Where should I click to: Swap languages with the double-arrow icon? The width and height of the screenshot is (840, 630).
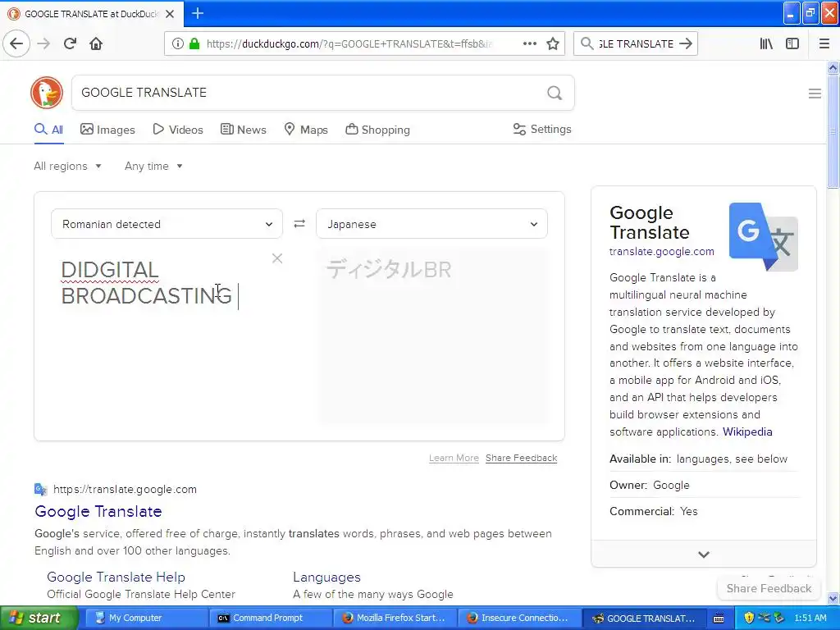(299, 223)
